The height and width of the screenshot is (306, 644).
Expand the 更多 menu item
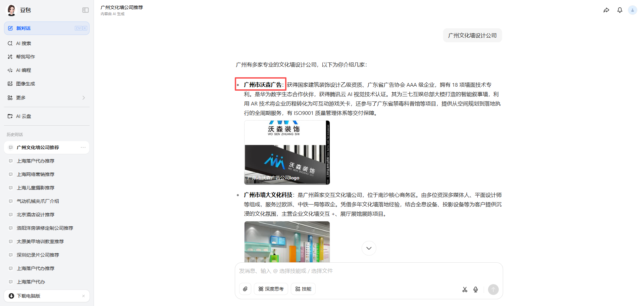point(47,98)
